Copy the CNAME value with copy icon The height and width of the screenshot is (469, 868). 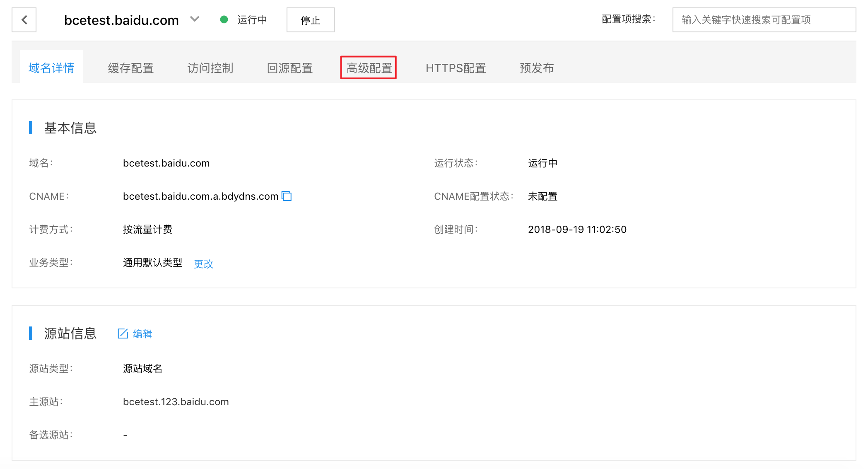pyautogui.click(x=287, y=196)
